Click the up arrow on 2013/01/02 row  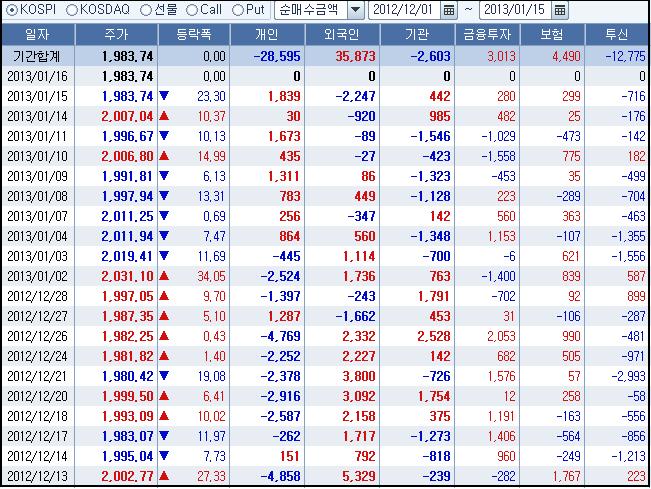pos(164,276)
